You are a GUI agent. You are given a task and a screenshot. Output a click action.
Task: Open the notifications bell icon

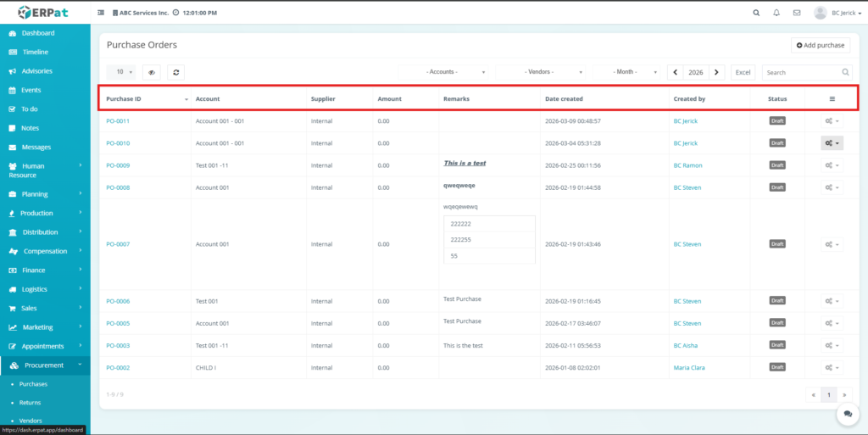coord(776,13)
